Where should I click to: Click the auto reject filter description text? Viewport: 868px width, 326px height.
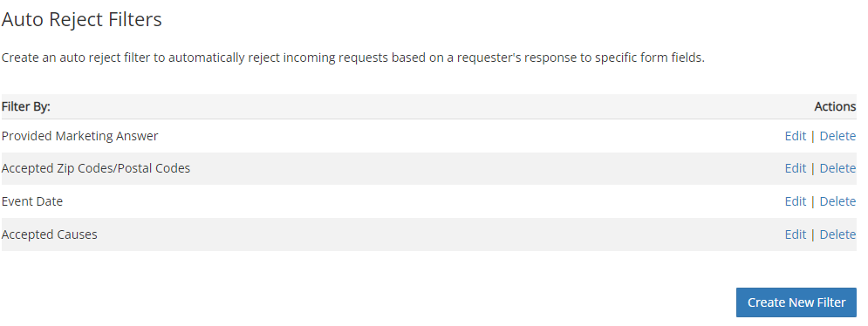click(x=353, y=58)
